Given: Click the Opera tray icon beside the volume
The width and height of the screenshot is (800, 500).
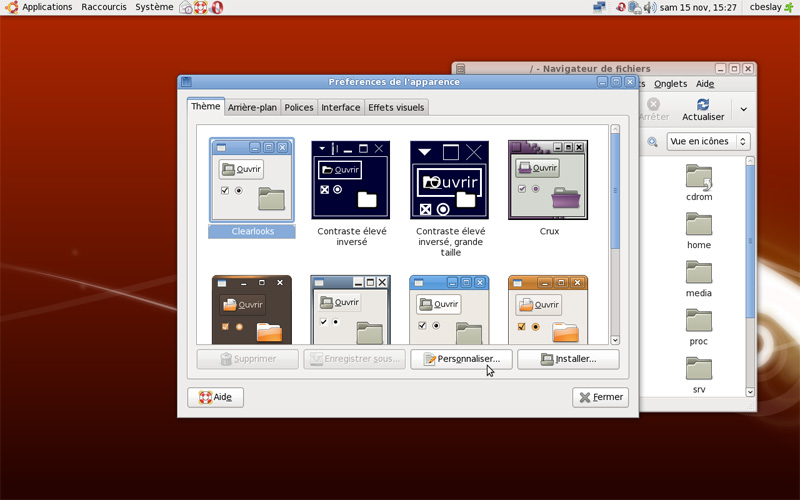Looking at the screenshot, I should pos(620,7).
